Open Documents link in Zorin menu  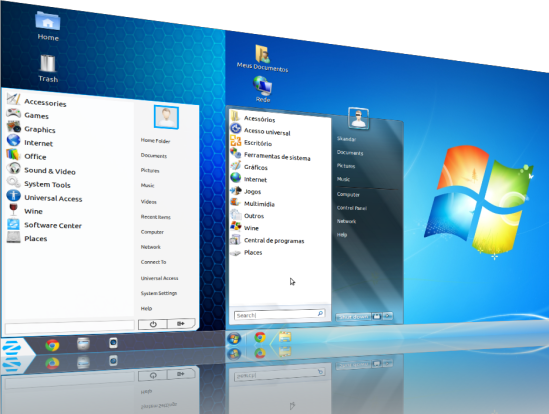click(154, 156)
